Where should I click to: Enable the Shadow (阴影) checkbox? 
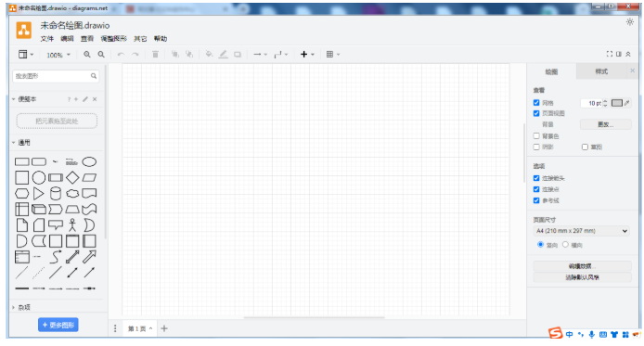point(536,147)
